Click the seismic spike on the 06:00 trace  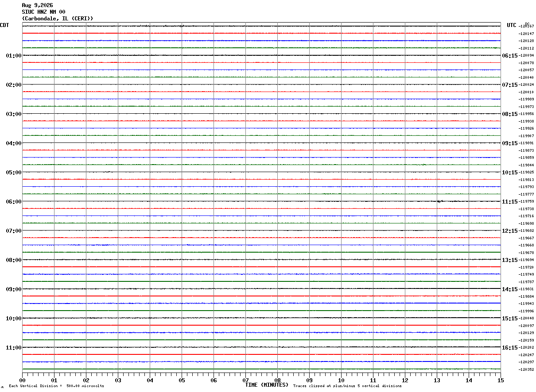439,201
